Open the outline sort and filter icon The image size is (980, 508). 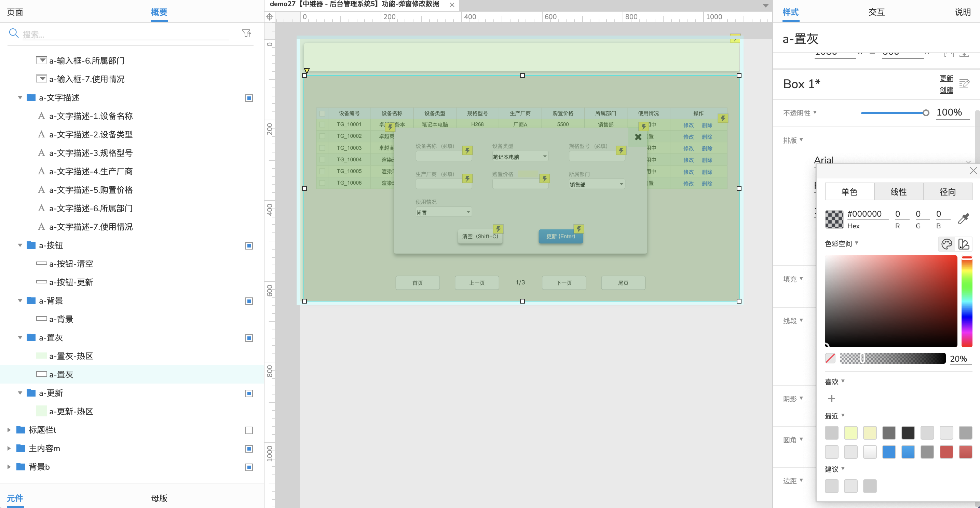(x=247, y=34)
